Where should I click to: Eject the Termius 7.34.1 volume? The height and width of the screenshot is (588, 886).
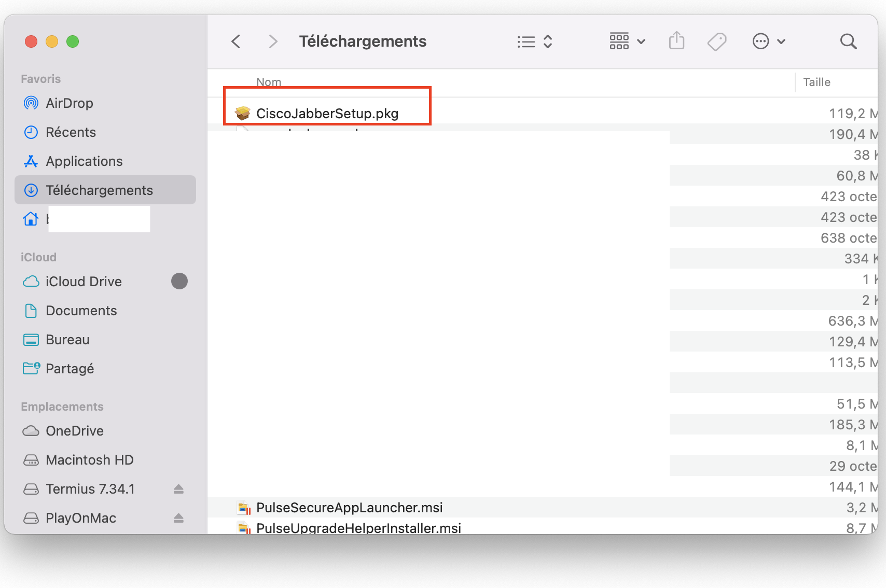pyautogui.click(x=178, y=489)
